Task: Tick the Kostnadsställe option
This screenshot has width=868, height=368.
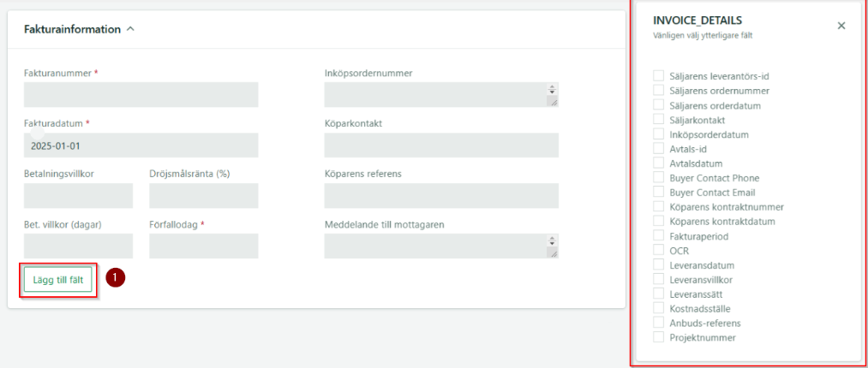Action: 659,308
